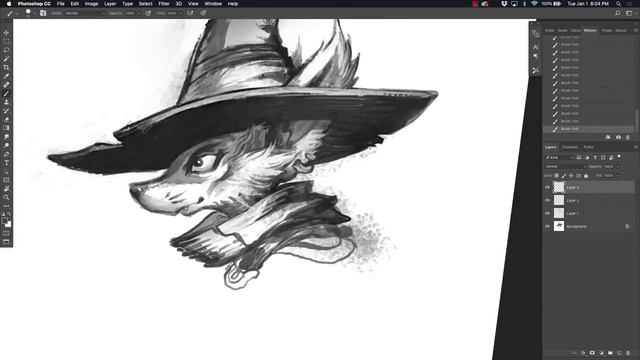Click the foreground color swatch
Screen dimensions: 640x360
(x=4, y=221)
